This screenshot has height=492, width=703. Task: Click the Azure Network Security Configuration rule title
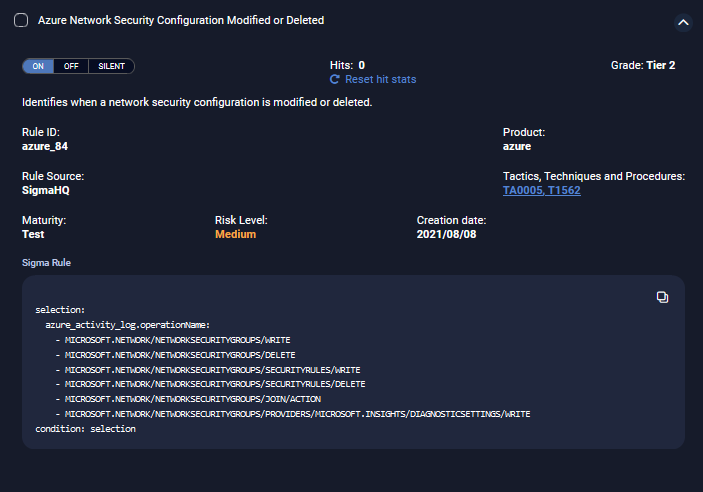[181, 20]
